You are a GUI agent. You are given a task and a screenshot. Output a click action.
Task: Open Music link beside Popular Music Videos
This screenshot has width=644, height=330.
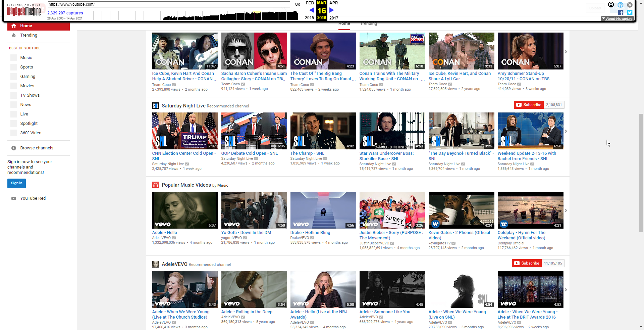click(x=223, y=185)
